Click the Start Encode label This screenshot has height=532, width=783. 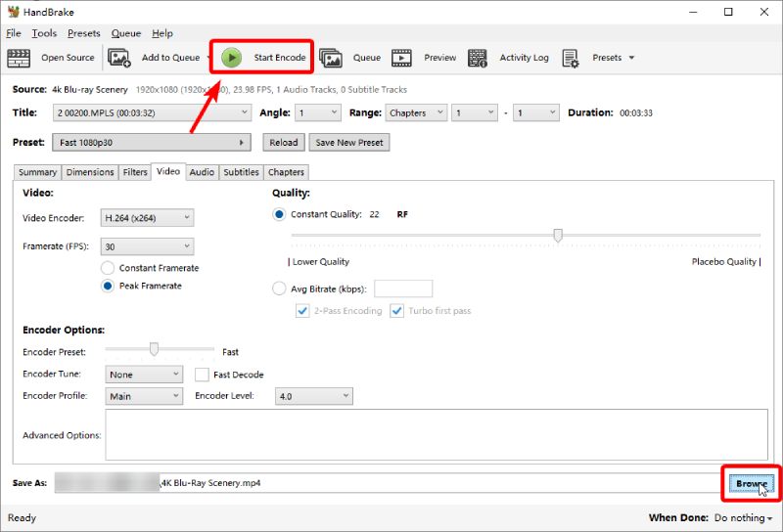280,58
